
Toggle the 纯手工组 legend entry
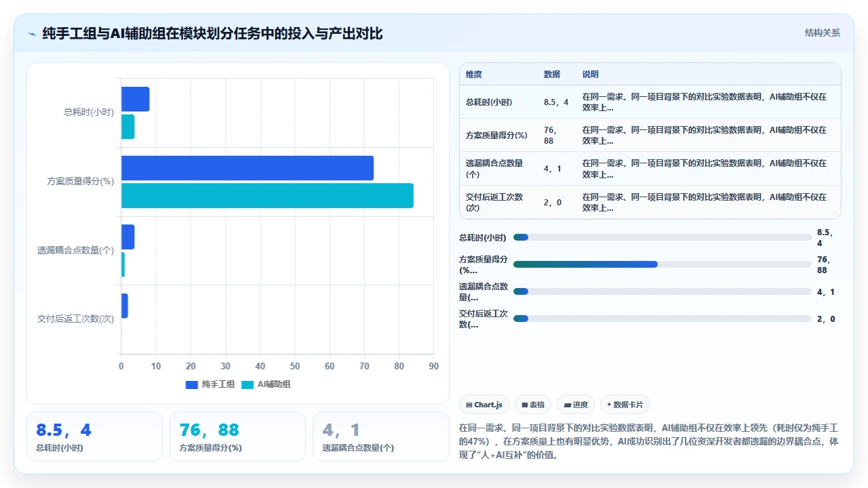210,384
